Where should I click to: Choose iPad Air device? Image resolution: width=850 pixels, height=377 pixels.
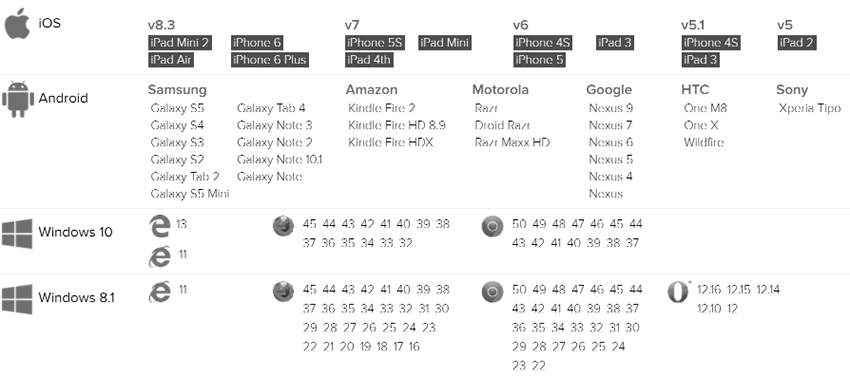171,60
